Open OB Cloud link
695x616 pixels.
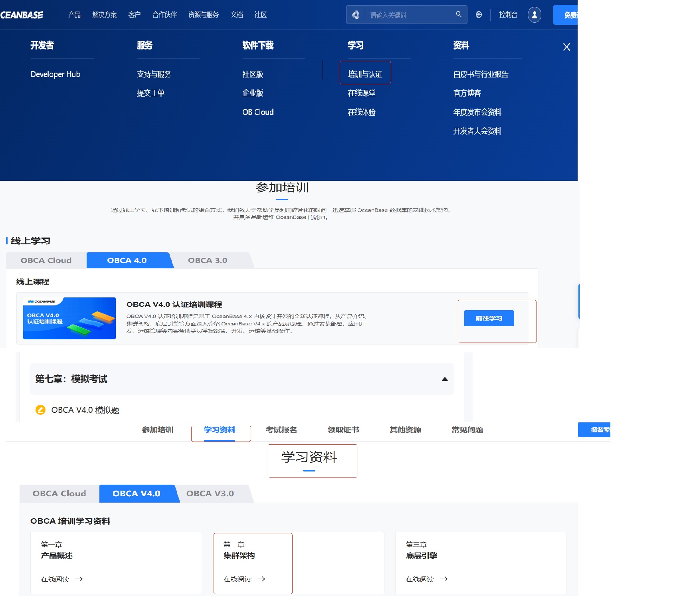[x=258, y=112]
